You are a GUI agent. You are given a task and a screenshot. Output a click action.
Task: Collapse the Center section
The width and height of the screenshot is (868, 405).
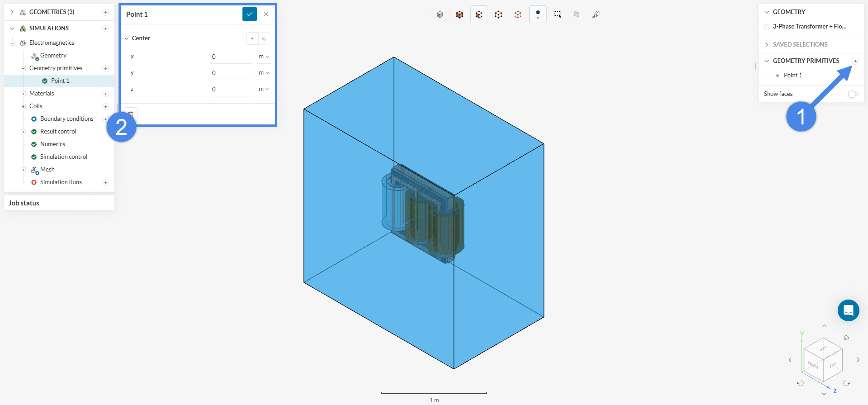coord(127,38)
